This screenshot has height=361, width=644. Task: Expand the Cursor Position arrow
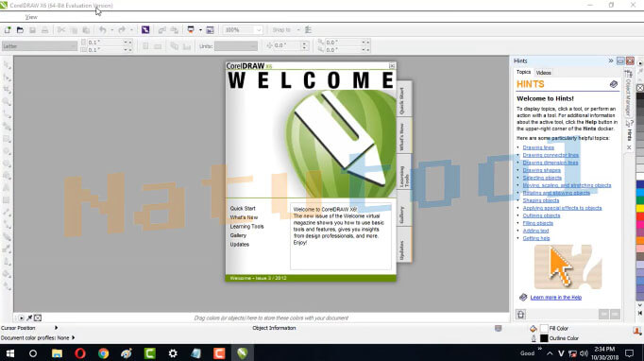click(x=57, y=328)
